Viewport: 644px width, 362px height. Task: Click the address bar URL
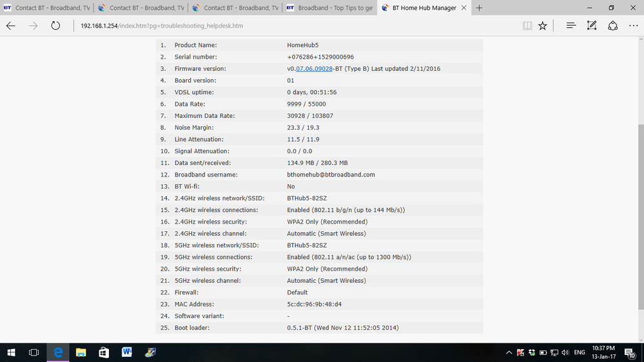(162, 26)
